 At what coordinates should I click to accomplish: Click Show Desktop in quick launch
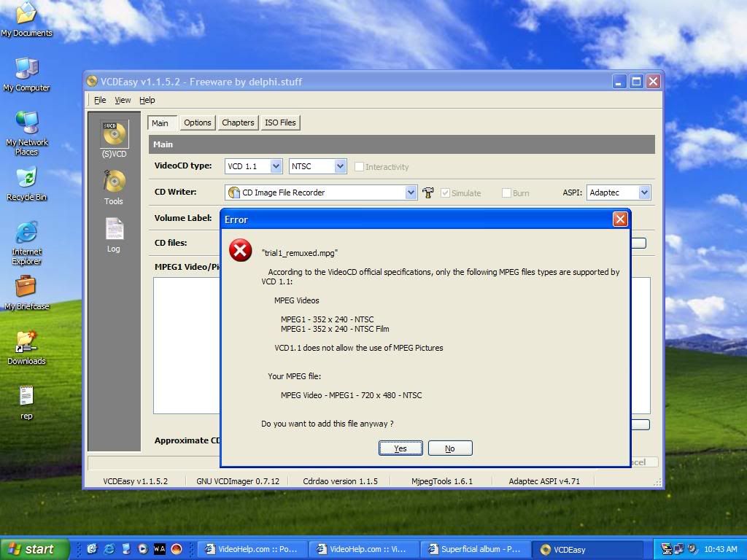[x=126, y=549]
